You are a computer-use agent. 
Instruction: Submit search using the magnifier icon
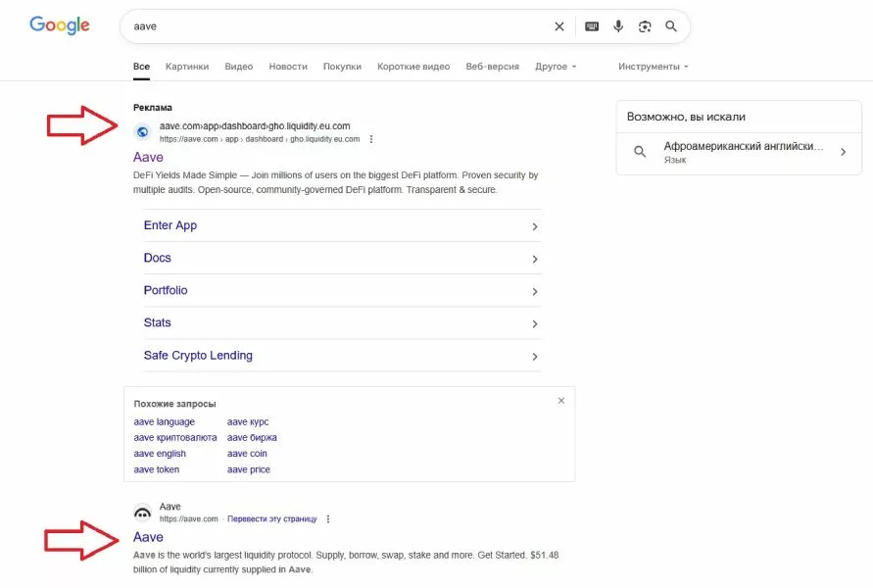671,26
